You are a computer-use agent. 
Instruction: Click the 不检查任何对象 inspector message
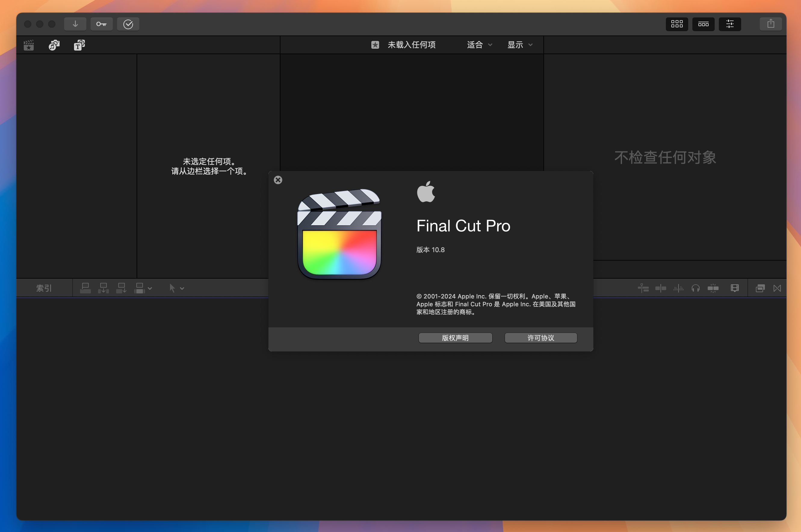(665, 157)
